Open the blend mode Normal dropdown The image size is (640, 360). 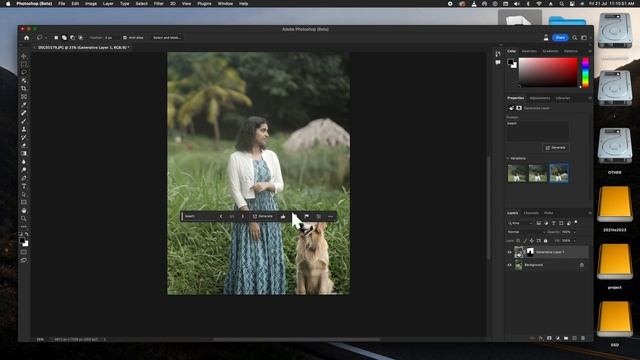(526, 232)
